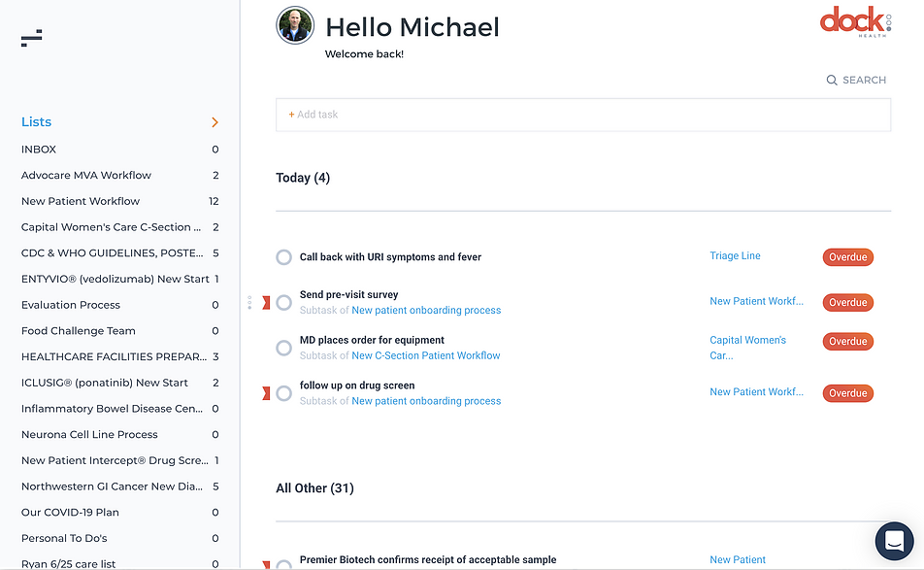Open the sidebar menu icon top-left

click(30, 37)
